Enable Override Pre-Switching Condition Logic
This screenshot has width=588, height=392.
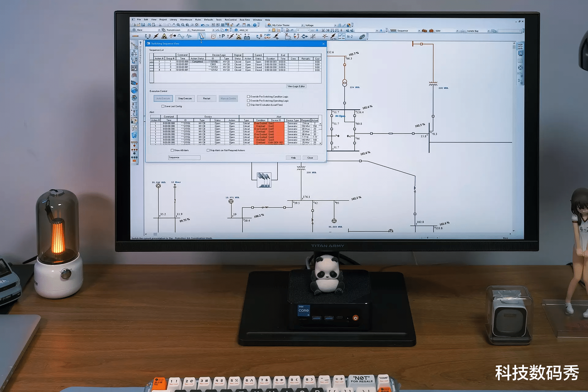(248, 96)
